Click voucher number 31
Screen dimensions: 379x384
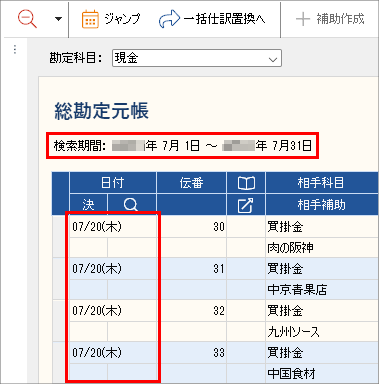pos(219,269)
